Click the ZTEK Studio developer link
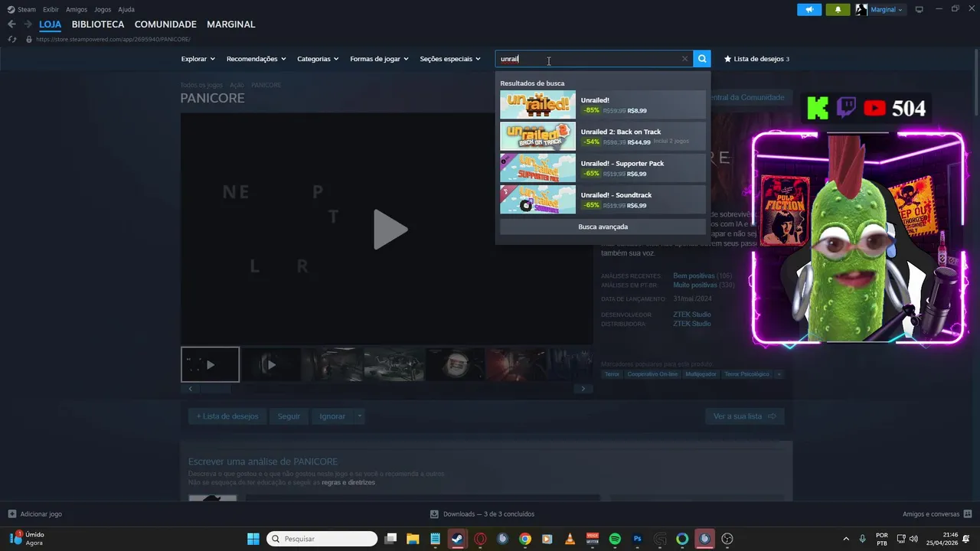 point(691,315)
